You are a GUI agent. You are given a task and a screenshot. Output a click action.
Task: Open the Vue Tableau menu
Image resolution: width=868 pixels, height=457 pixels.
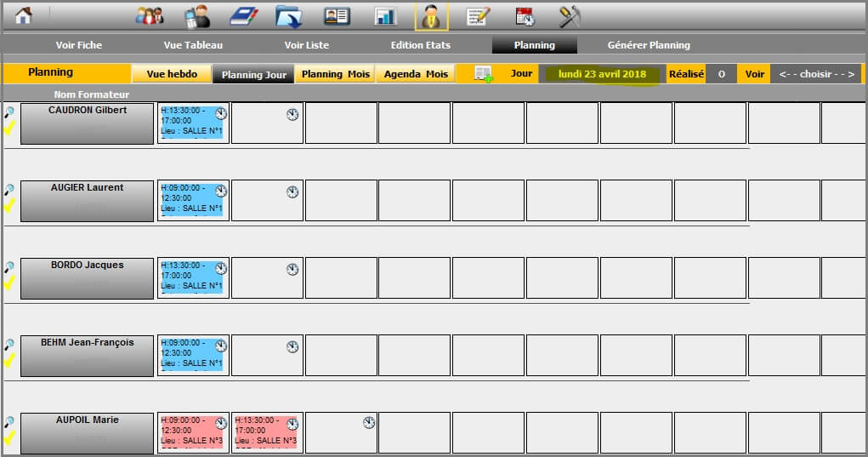(x=193, y=45)
